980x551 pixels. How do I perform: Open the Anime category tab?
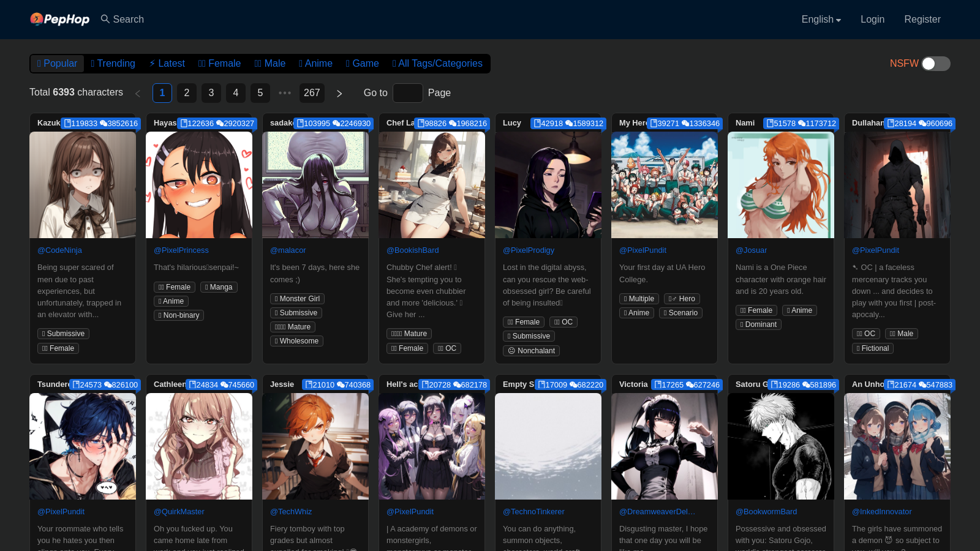[x=315, y=63]
